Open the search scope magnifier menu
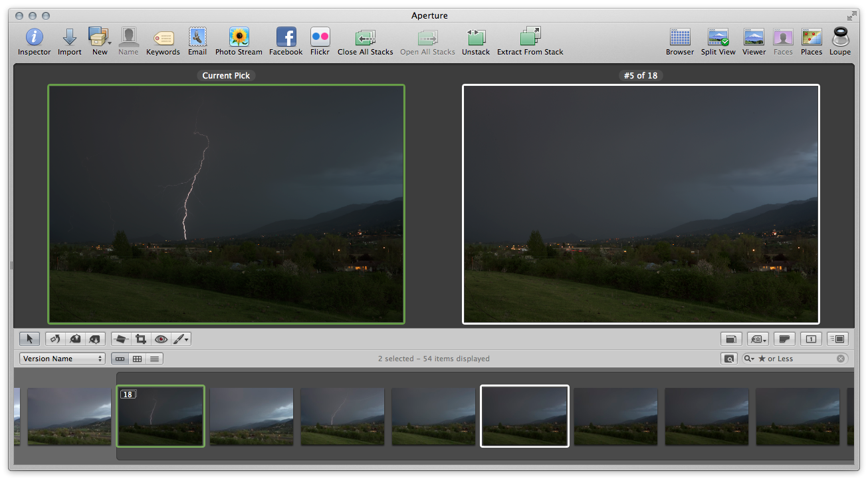The height and width of the screenshot is (479, 868). point(750,359)
